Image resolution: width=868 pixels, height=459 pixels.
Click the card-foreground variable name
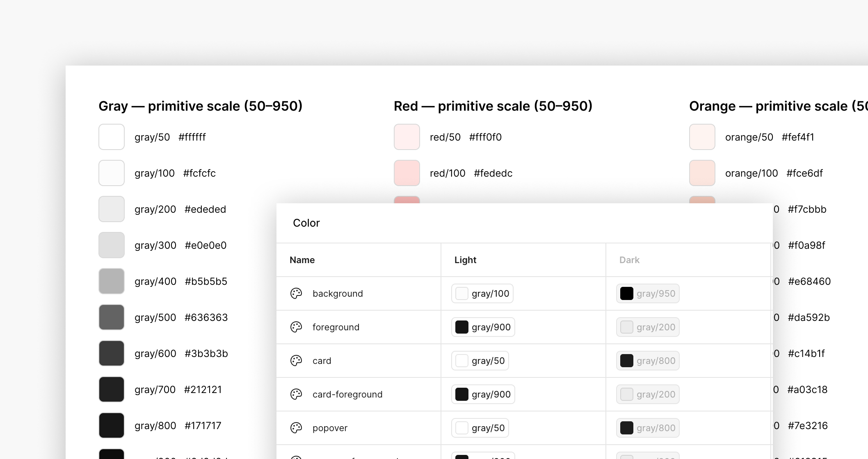point(347,394)
